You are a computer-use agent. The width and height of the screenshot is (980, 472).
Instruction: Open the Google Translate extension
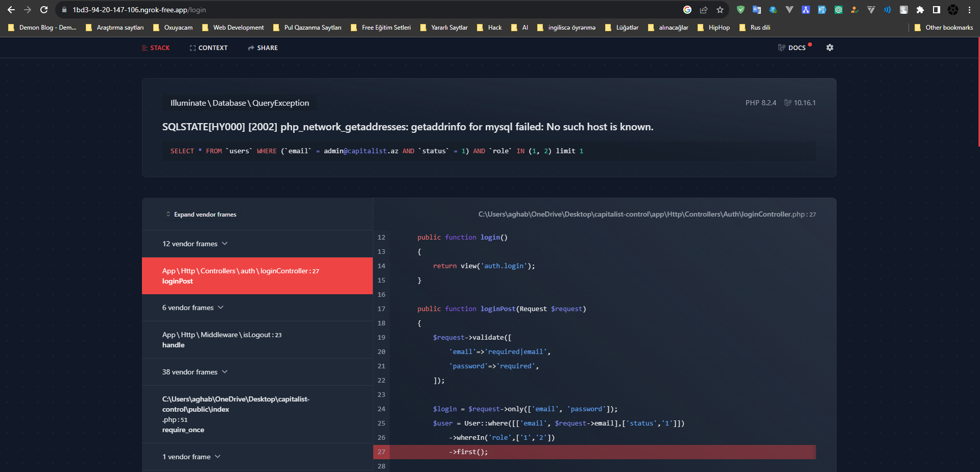coord(757,10)
